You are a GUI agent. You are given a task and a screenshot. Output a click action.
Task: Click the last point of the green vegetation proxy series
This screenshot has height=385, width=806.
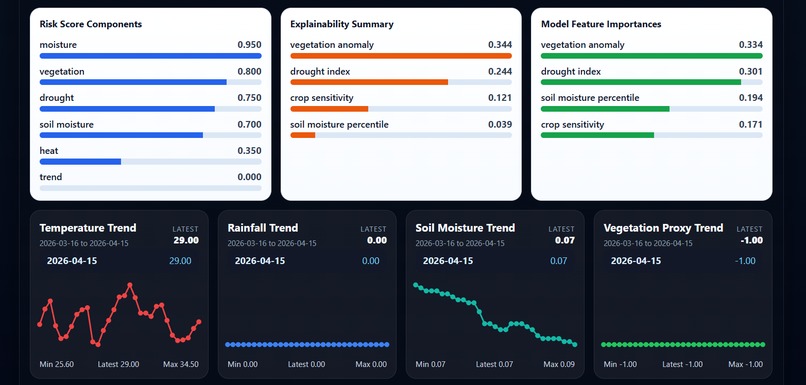click(763, 344)
